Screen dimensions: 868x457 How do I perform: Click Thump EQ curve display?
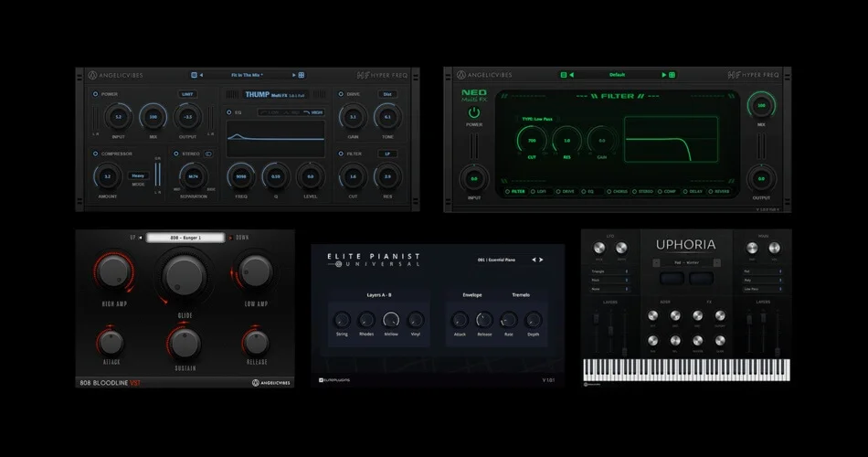point(276,139)
